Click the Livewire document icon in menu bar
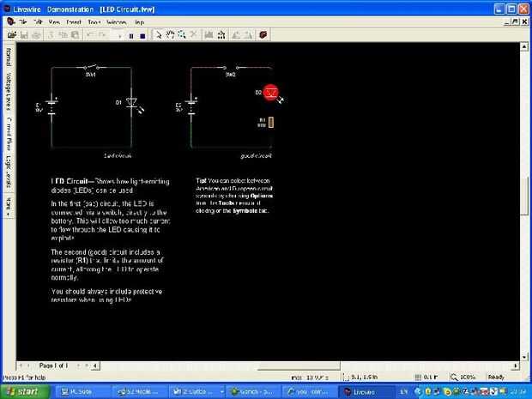This screenshot has width=532, height=399. (10, 22)
